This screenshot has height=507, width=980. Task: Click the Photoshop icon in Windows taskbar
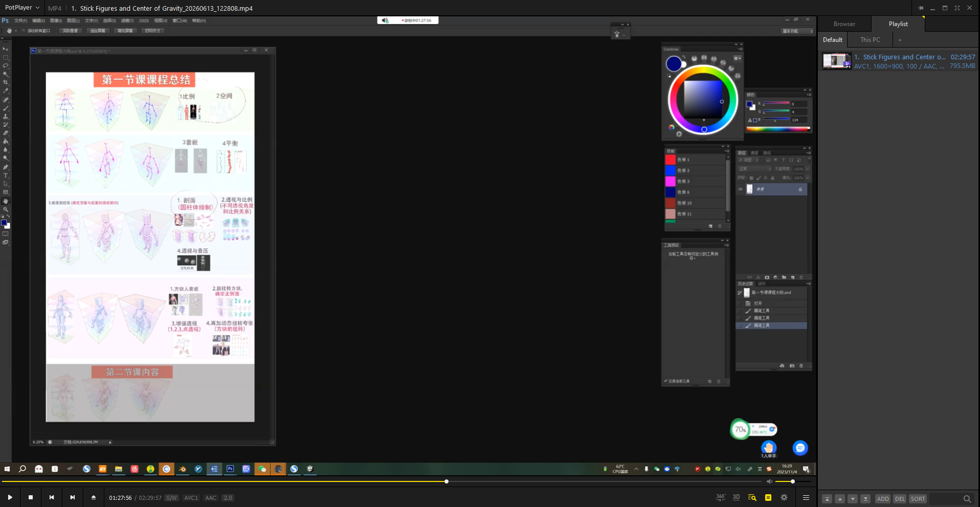(x=230, y=469)
